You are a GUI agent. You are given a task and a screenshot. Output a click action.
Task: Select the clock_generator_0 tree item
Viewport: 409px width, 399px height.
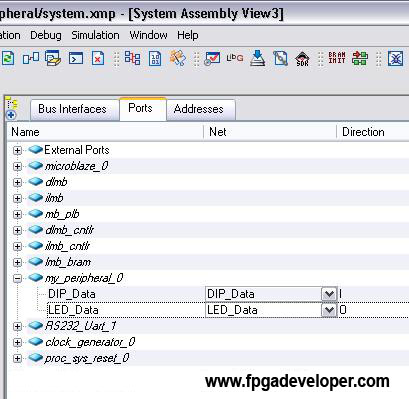pyautogui.click(x=90, y=342)
